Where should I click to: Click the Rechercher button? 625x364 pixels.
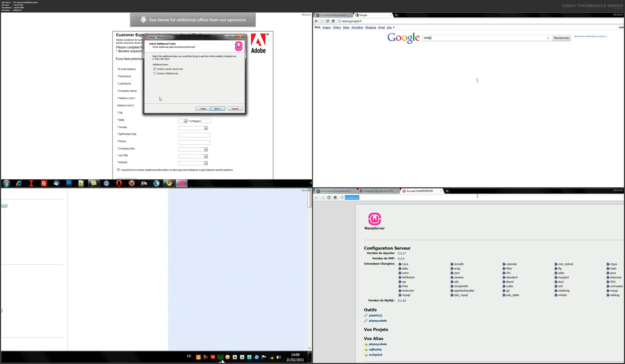click(561, 38)
